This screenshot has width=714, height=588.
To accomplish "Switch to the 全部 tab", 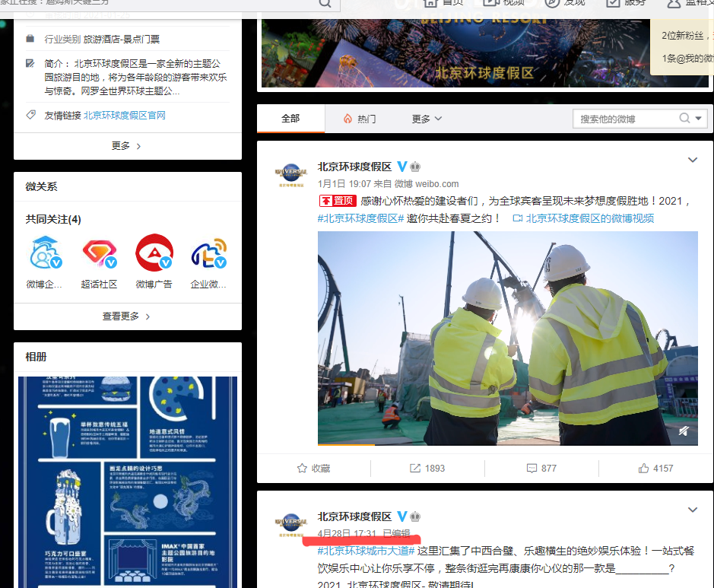I will pyautogui.click(x=290, y=119).
